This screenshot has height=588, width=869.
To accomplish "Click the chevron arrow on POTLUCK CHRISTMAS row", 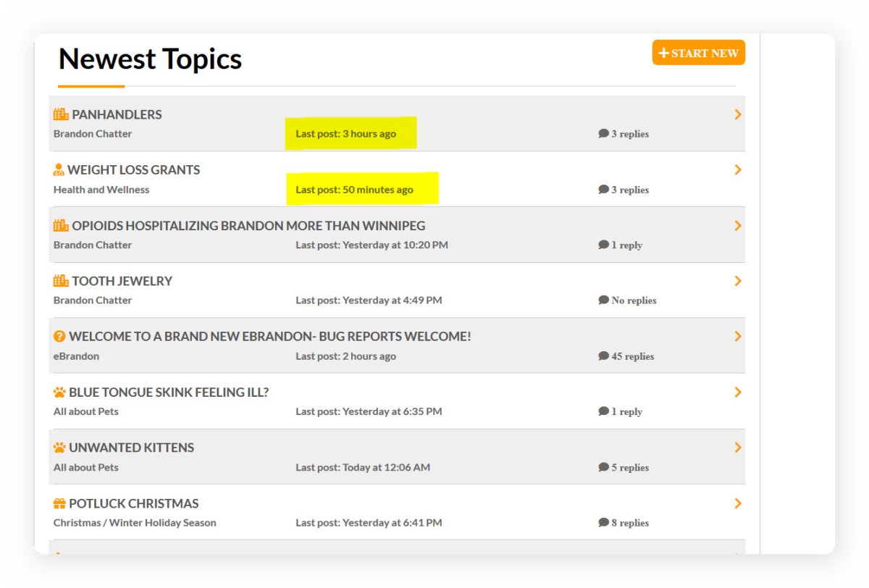I will (x=737, y=503).
